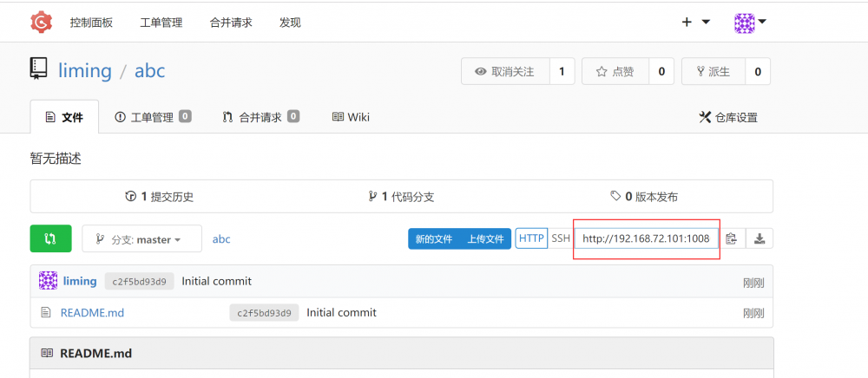Open commit c2f5bd93d9 beside liming
868x378 pixels.
[x=140, y=281]
